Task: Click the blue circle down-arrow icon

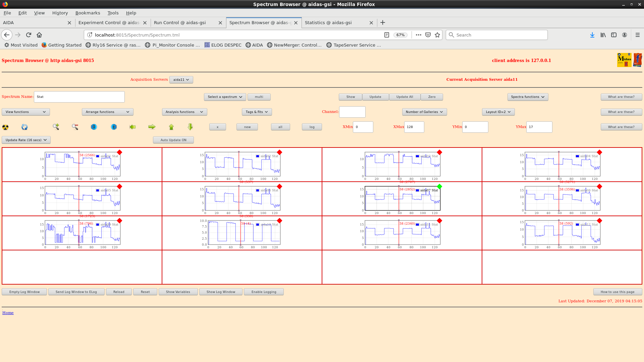Action: [94, 127]
